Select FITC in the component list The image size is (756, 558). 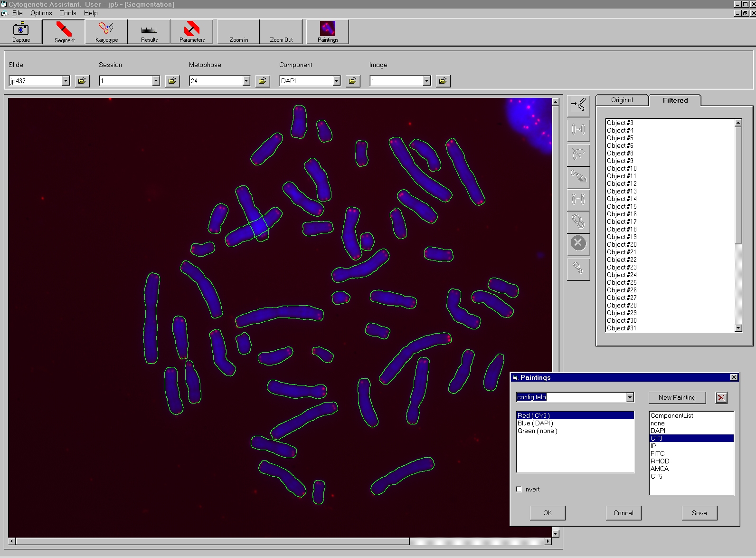tap(691, 453)
